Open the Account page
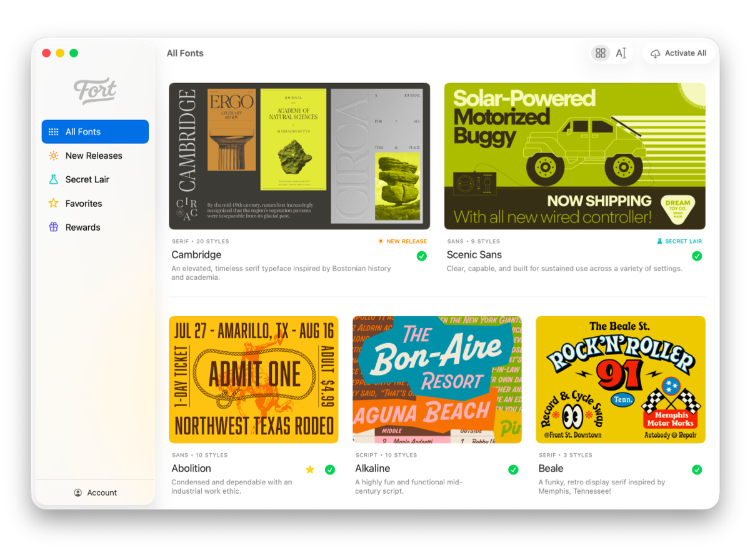 (x=95, y=492)
